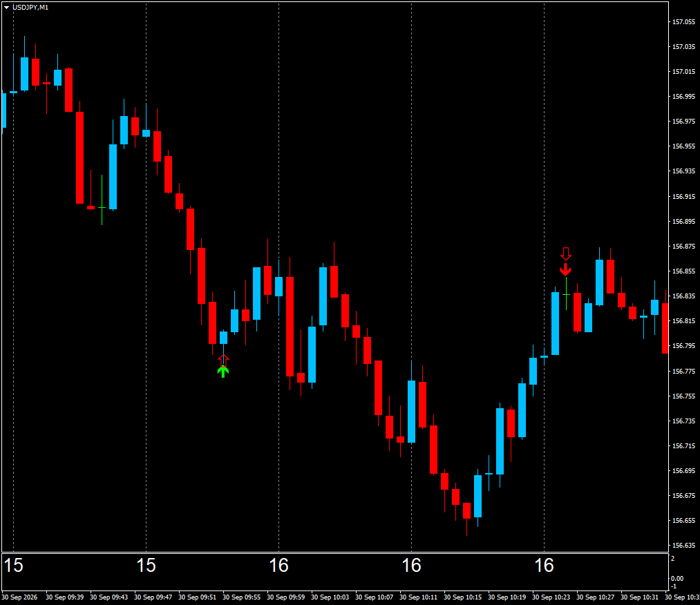Click the 30 Sep 2026 date label

(19, 597)
